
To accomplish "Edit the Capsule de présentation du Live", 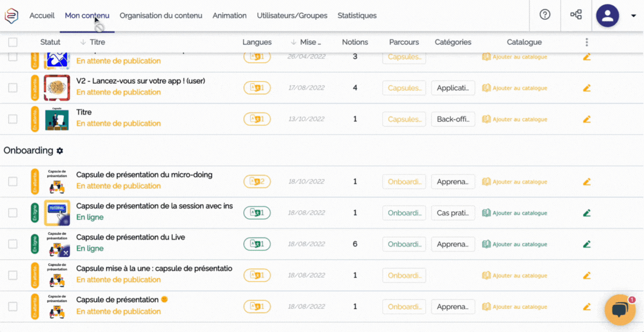I will [586, 245].
